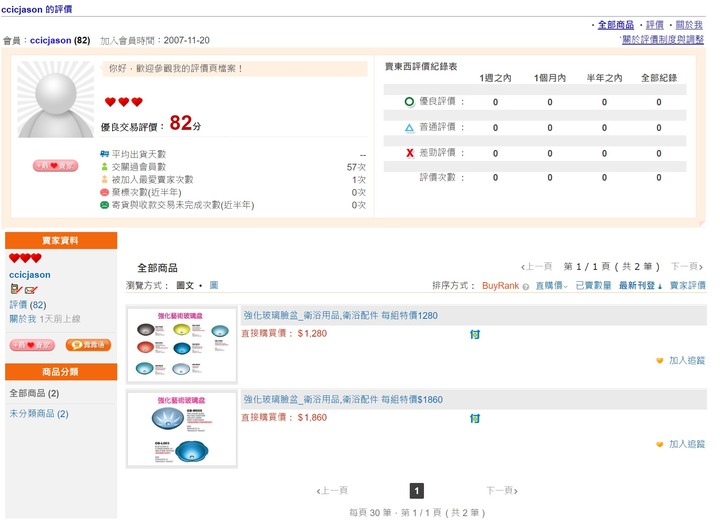The image size is (720, 524).
Task: Click page number 1 in bottom pagination
Action: tap(416, 490)
